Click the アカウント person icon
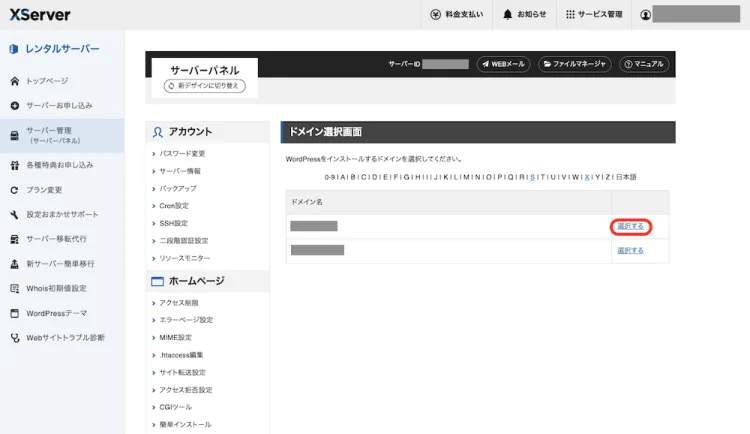 [157, 132]
